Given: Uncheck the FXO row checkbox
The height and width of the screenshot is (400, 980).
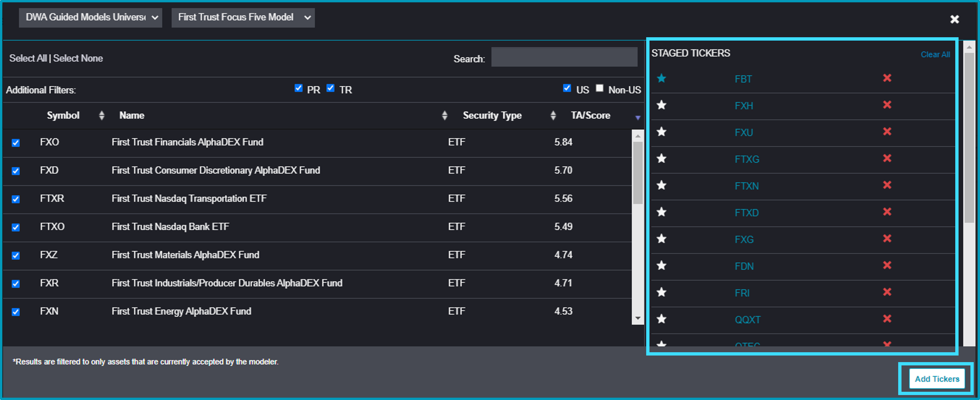Looking at the screenshot, I should point(16,143).
